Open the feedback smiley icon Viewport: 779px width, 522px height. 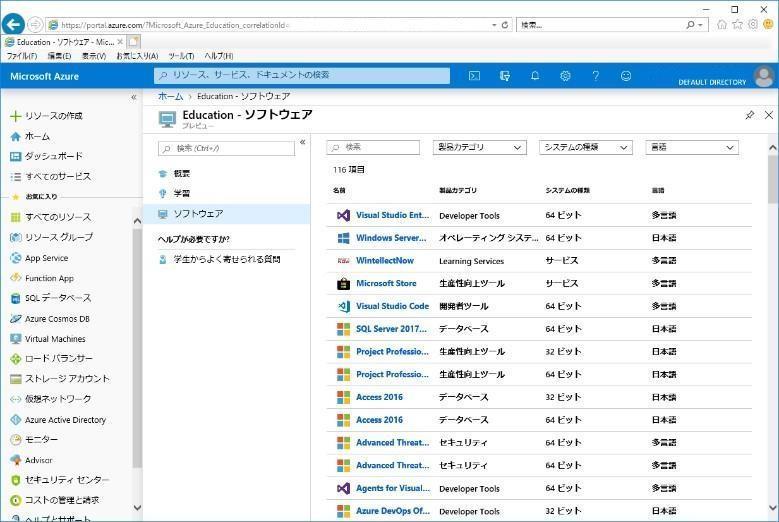[x=626, y=76]
